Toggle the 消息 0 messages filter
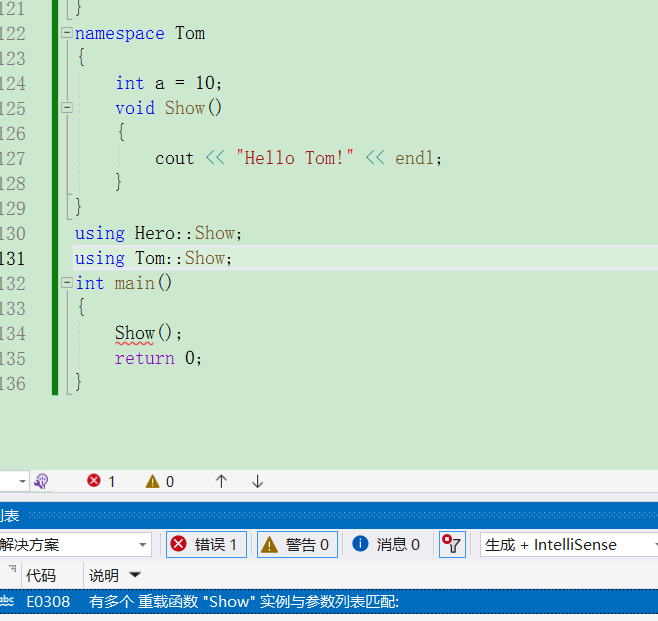This screenshot has width=658, height=621. coord(386,545)
